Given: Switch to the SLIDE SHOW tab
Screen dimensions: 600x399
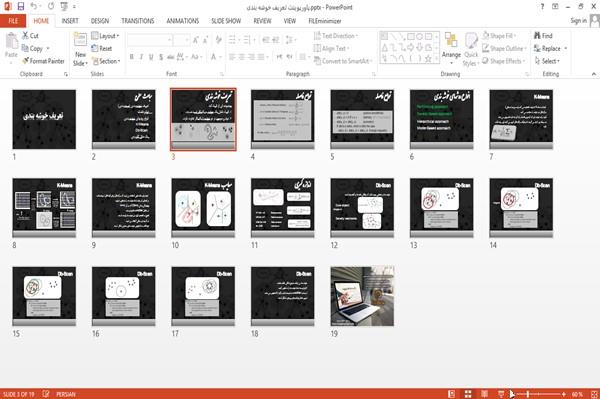Looking at the screenshot, I should [226, 21].
